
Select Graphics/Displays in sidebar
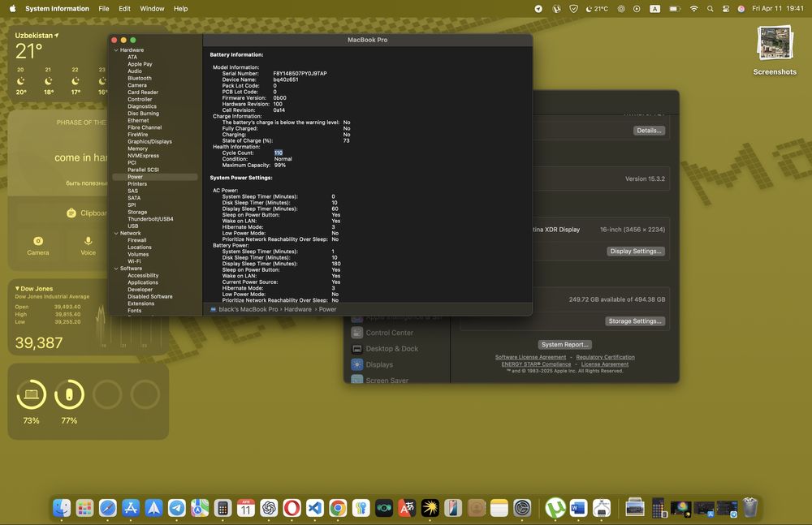click(x=149, y=141)
